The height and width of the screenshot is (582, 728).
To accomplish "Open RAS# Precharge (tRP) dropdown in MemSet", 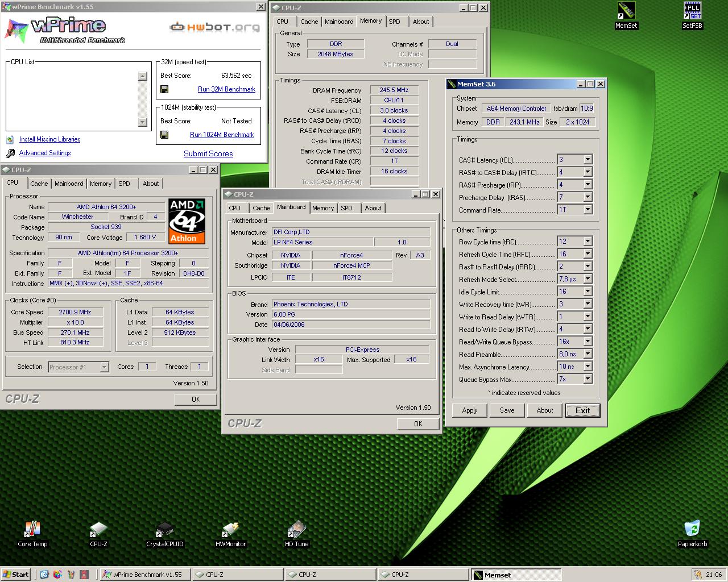I will [x=588, y=185].
